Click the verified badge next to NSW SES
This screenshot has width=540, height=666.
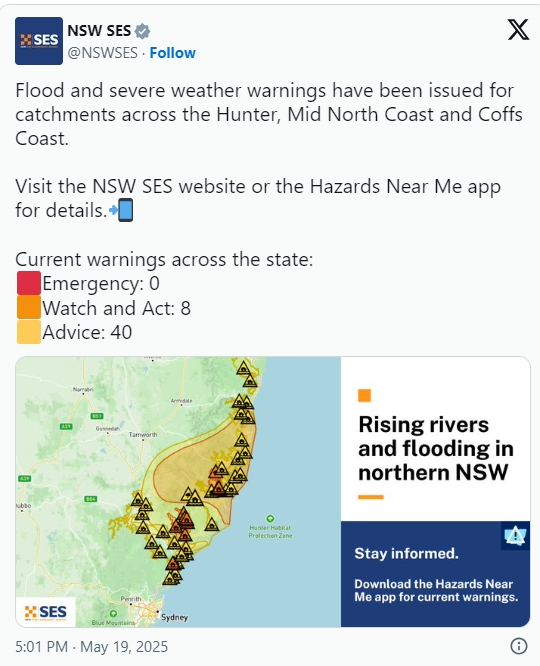click(x=142, y=31)
